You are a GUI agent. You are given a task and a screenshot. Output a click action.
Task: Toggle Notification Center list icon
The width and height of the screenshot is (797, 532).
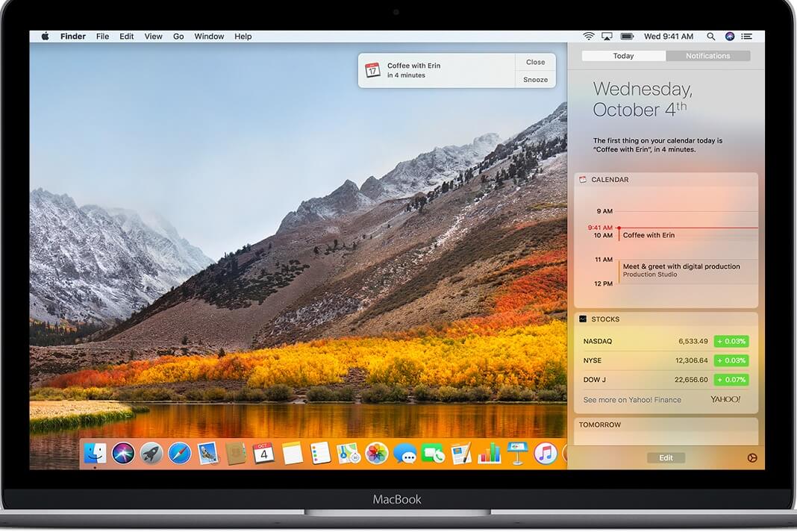tap(748, 37)
